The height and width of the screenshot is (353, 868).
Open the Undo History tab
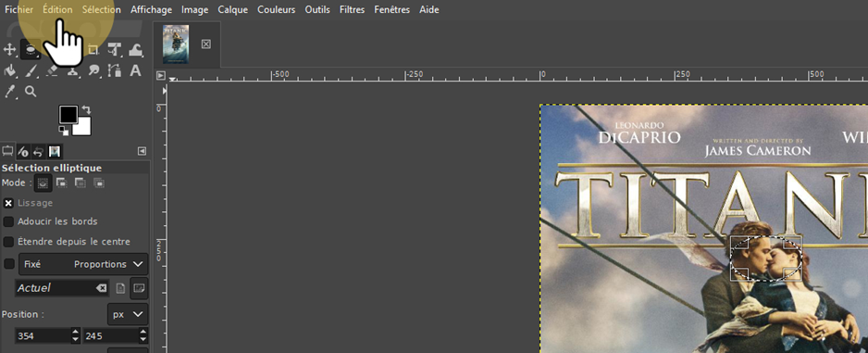(38, 151)
